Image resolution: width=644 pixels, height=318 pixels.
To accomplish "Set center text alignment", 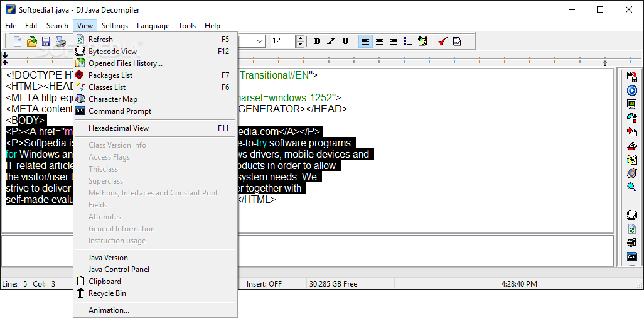I will [x=380, y=41].
